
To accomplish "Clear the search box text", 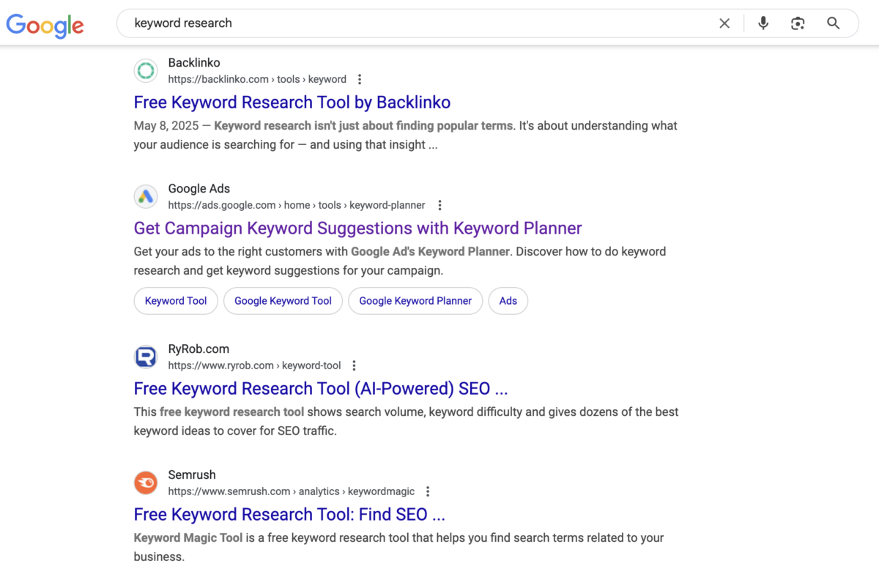I will pos(724,23).
